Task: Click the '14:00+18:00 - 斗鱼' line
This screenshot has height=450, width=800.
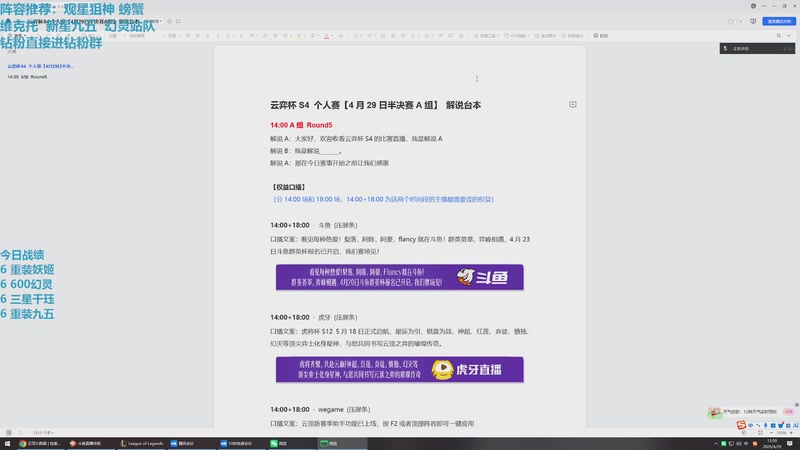Action: 313,225
